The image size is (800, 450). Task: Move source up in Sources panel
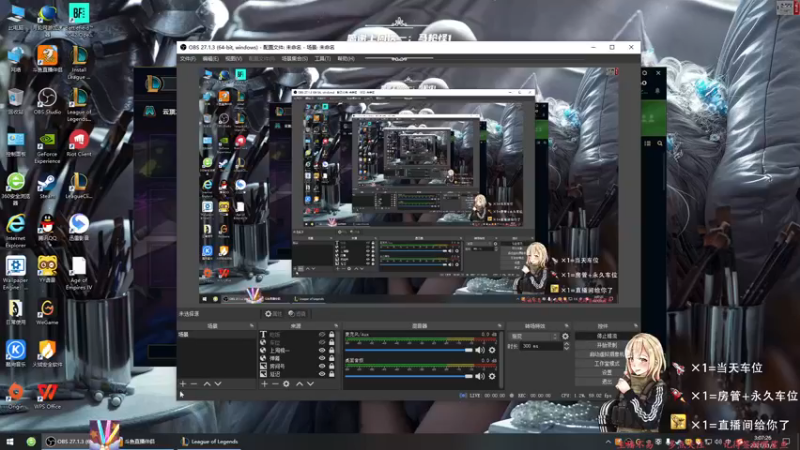pos(299,384)
